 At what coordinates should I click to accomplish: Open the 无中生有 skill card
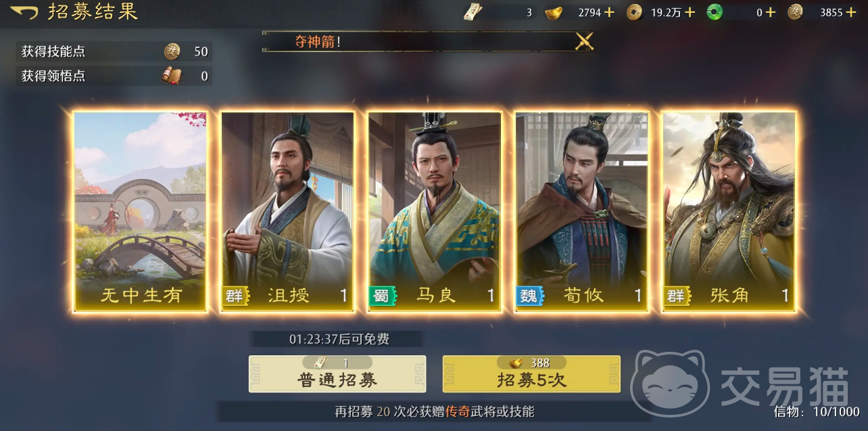(x=140, y=212)
